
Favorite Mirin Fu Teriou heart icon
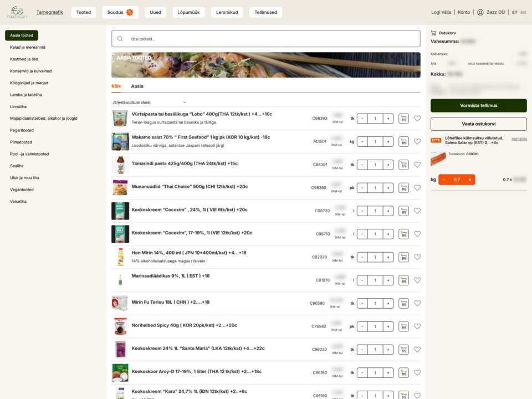point(417,303)
